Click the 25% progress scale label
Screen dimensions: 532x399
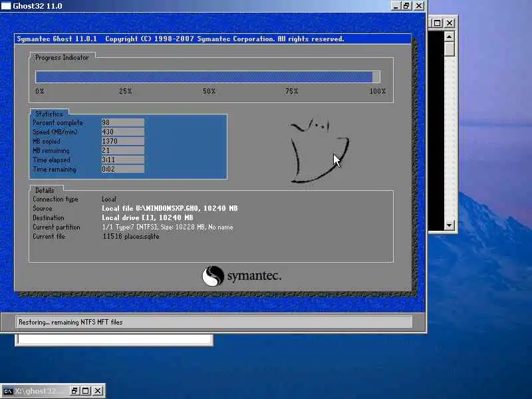tap(126, 91)
